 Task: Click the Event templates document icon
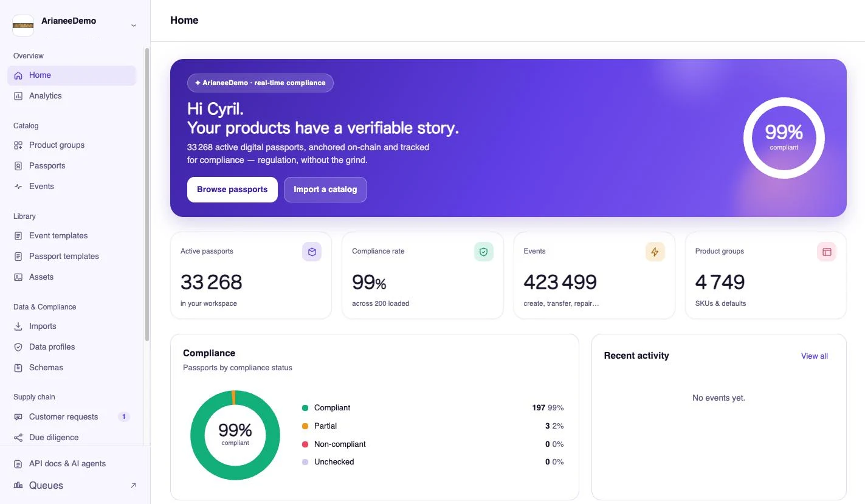18,236
